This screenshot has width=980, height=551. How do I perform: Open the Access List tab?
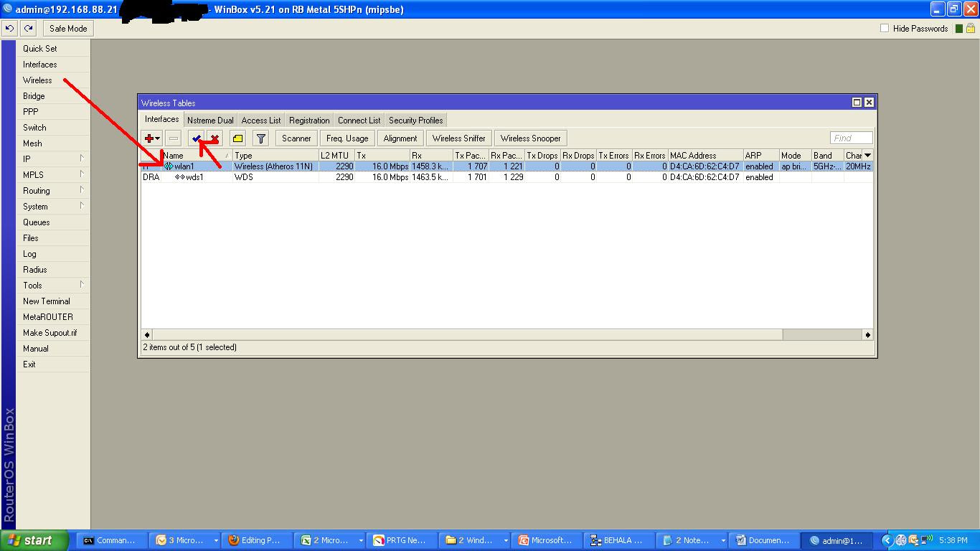pos(261,121)
